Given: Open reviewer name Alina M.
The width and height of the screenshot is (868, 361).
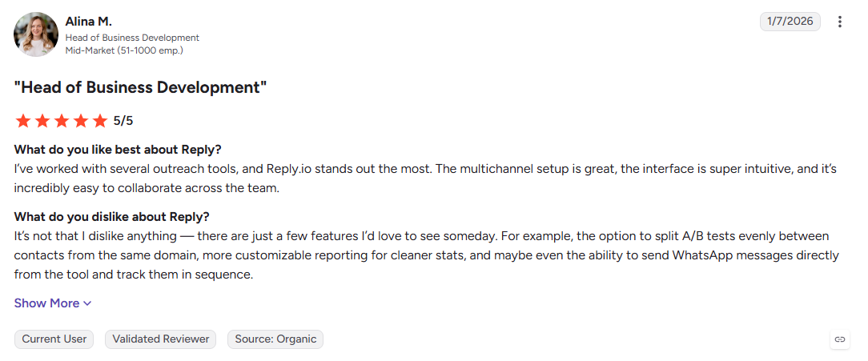Looking at the screenshot, I should (89, 22).
